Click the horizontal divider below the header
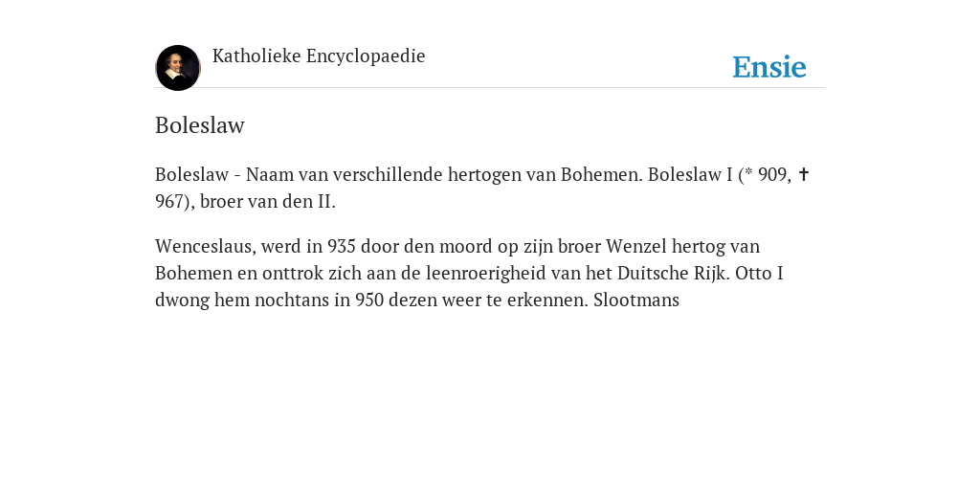Screen dimensions: 980x490 coord(490,87)
